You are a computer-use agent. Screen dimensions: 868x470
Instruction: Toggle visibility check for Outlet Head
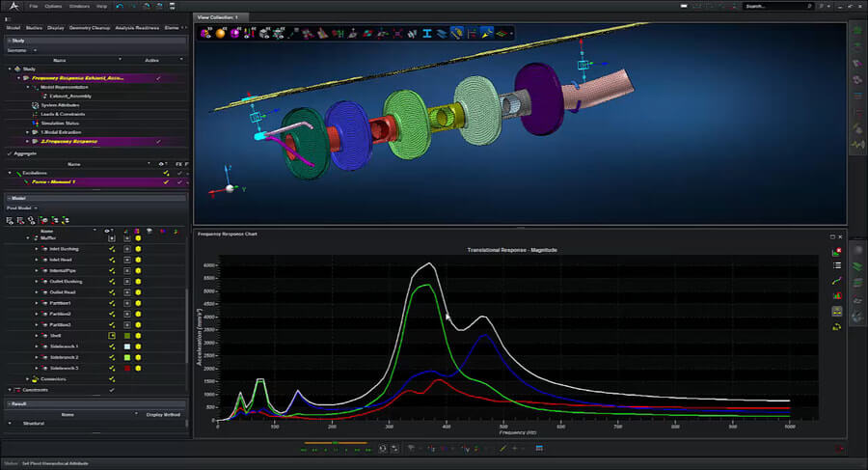111,291
